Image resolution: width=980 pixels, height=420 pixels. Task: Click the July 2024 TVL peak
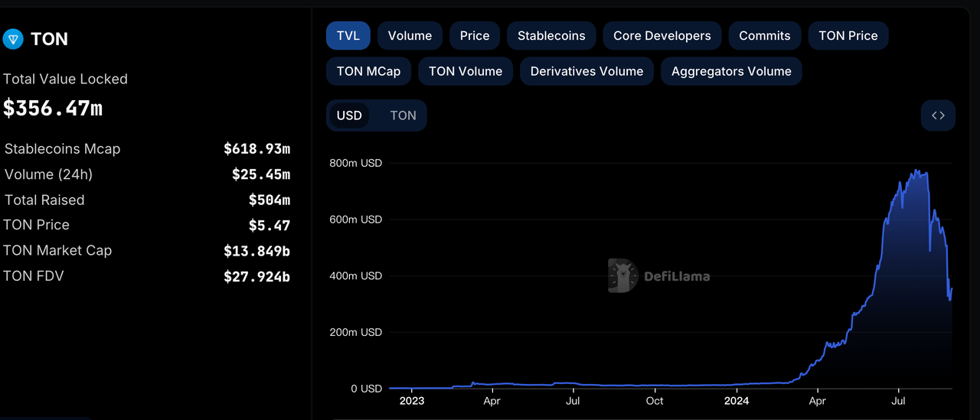[916, 171]
